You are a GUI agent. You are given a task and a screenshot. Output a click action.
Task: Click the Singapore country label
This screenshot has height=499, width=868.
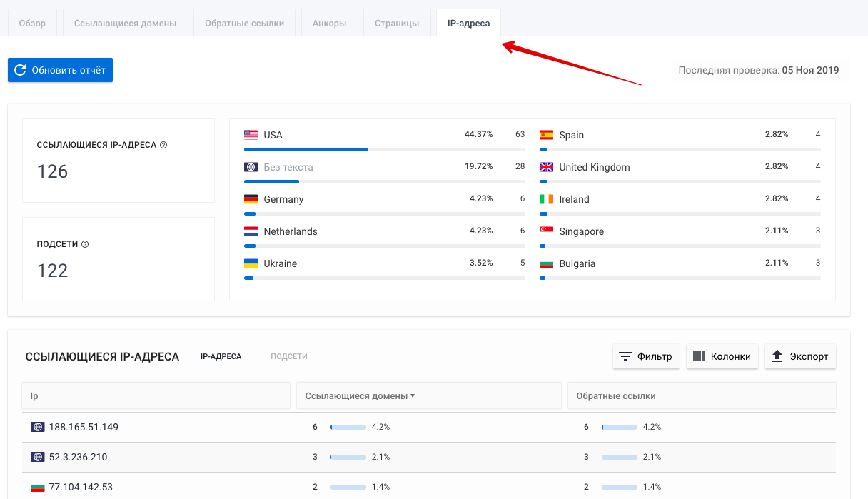click(x=582, y=231)
